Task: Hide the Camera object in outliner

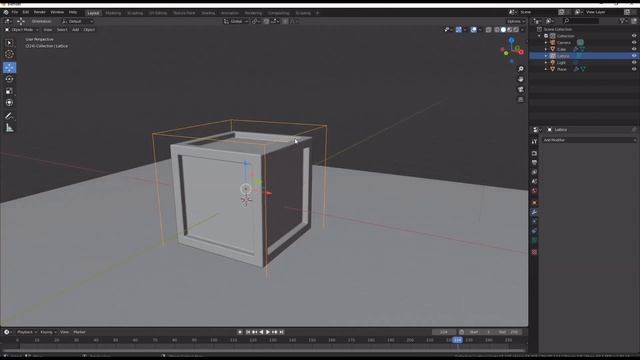Action: (x=634, y=42)
